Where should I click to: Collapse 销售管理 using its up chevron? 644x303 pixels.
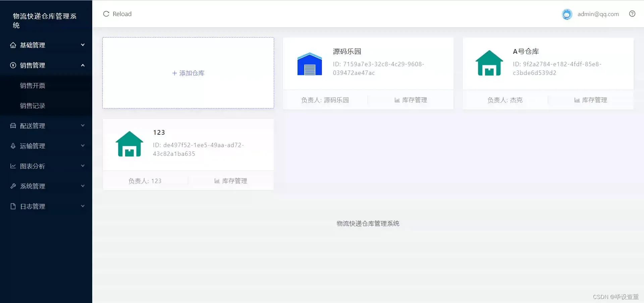point(83,65)
